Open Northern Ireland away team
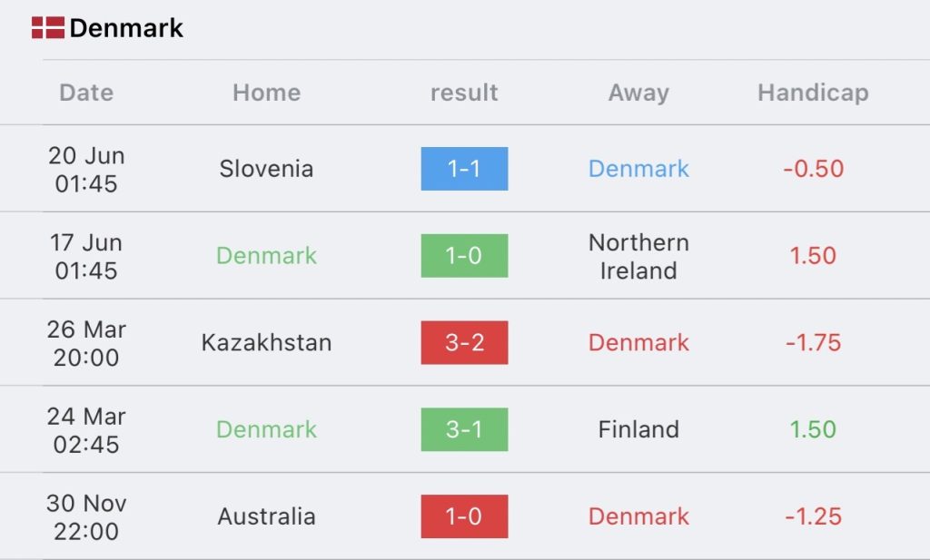The image size is (930, 560). point(638,256)
